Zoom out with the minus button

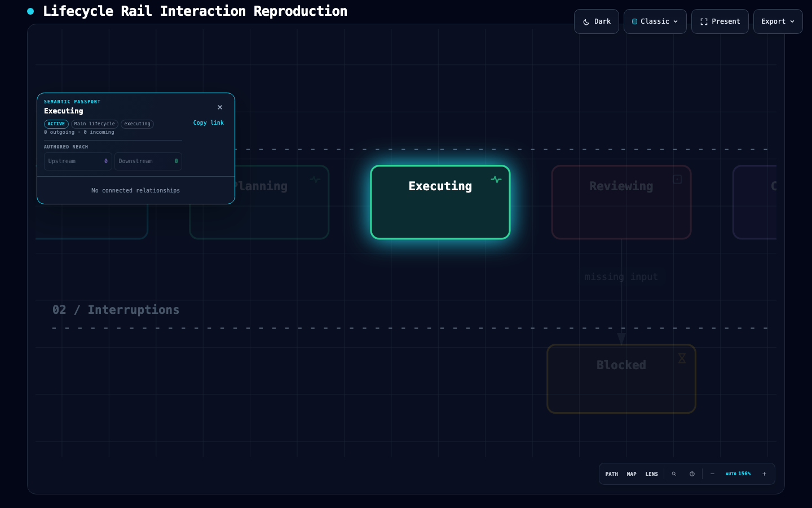click(712, 474)
